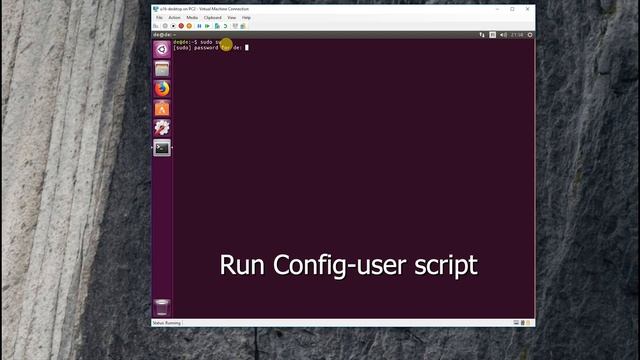Image resolution: width=640 pixels, height=360 pixels.
Task: Open the File menu
Action: tap(159, 18)
